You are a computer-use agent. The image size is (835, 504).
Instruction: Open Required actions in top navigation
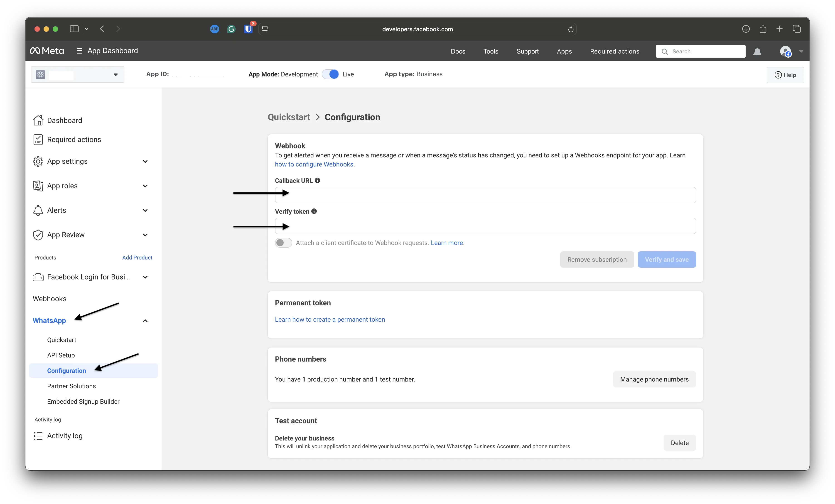pos(614,51)
